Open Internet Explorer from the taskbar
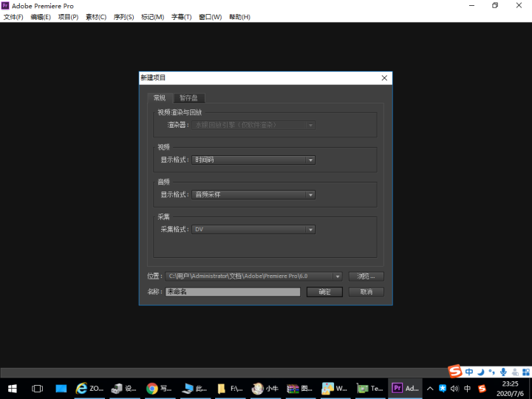The image size is (532, 399). pyautogui.click(x=90, y=389)
